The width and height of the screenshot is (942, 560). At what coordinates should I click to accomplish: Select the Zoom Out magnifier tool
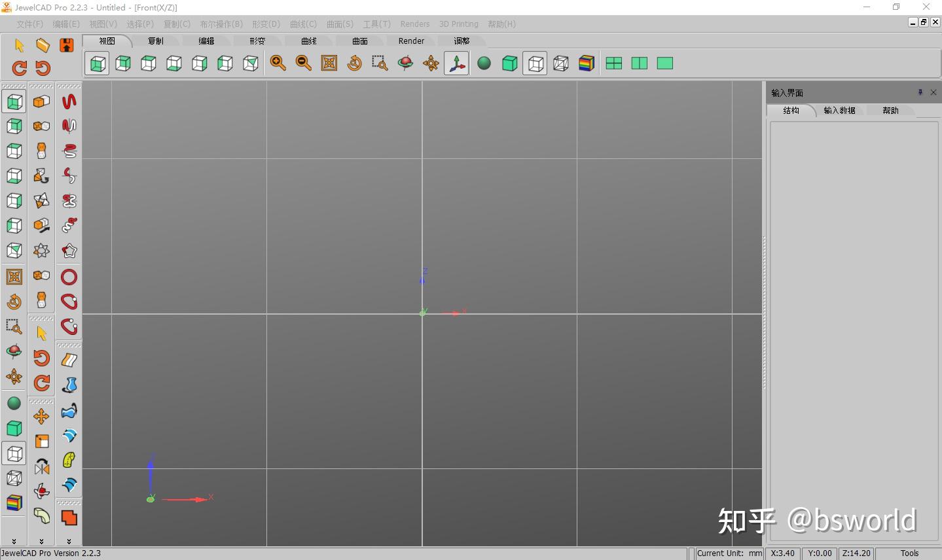point(304,63)
